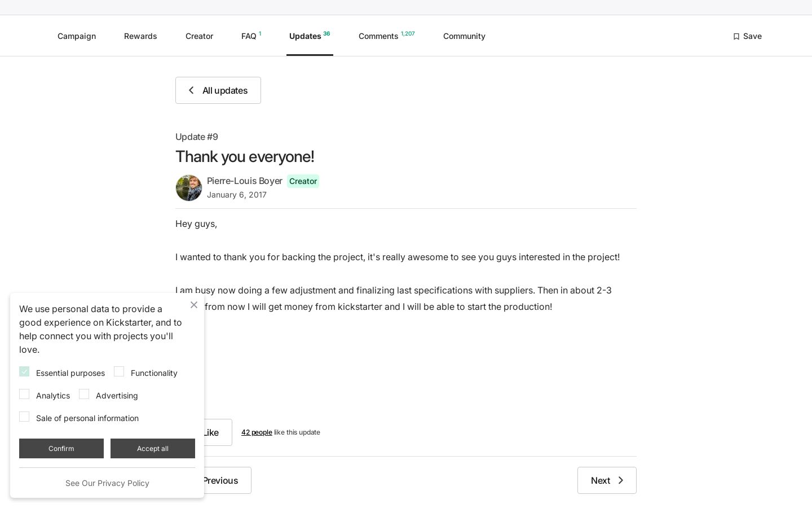Click the Next chevron arrow
Viewport: 812px width, 508px height.
pos(621,480)
